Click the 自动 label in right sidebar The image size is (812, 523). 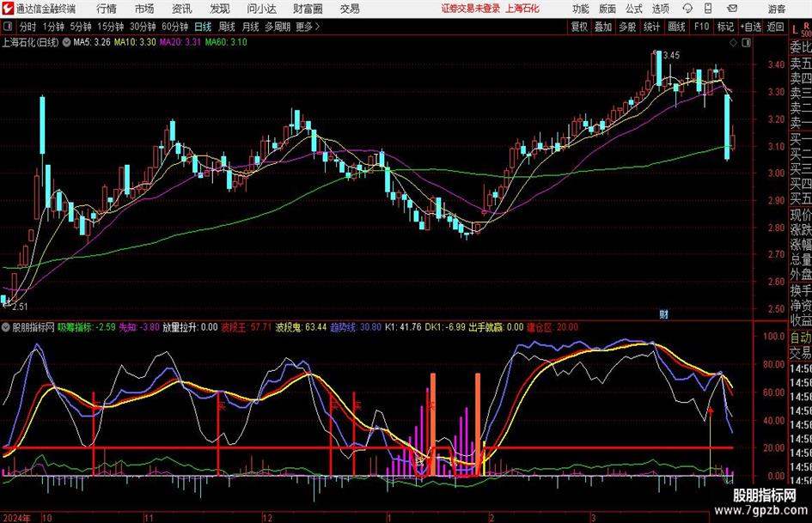[801, 338]
